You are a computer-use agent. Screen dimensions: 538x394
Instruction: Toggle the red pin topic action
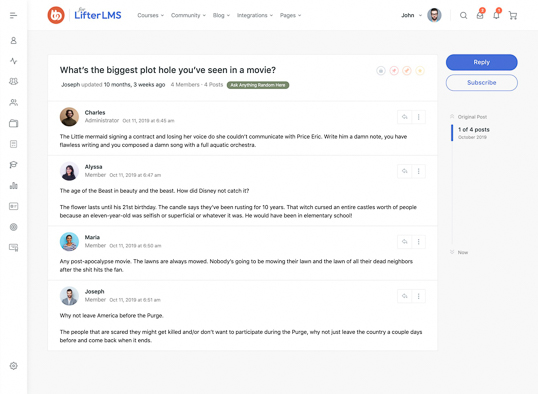(x=394, y=71)
